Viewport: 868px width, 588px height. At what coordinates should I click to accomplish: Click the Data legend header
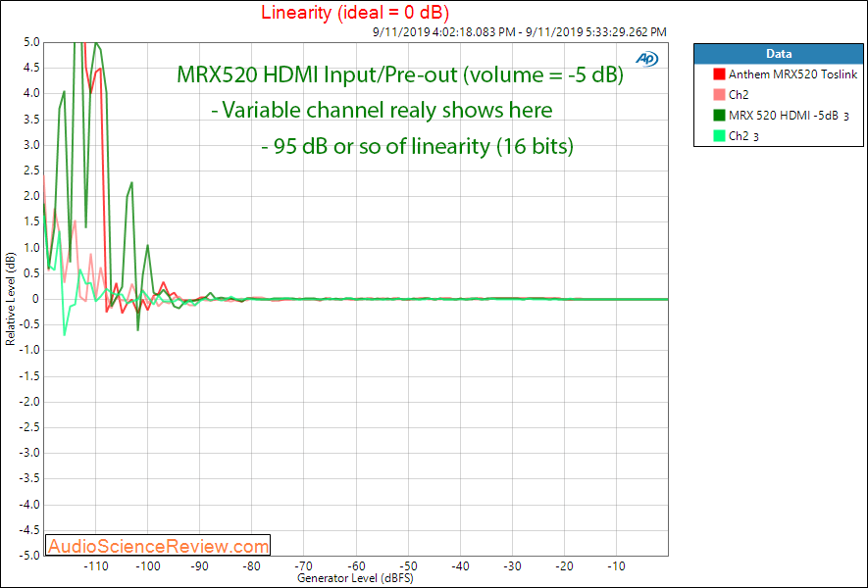[779, 54]
